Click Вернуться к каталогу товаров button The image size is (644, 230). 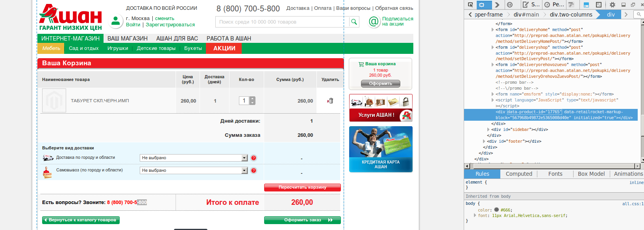[81, 220]
